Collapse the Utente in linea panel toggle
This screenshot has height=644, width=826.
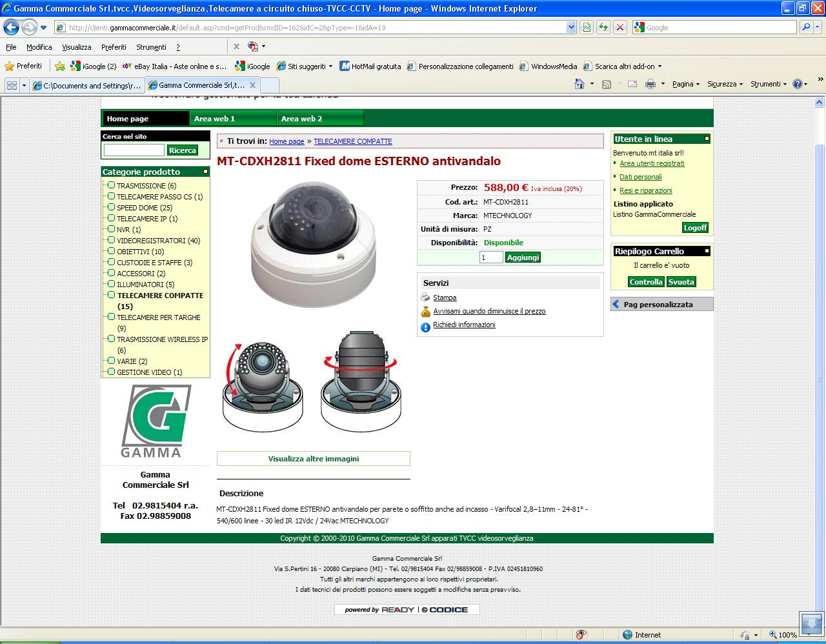(707, 139)
